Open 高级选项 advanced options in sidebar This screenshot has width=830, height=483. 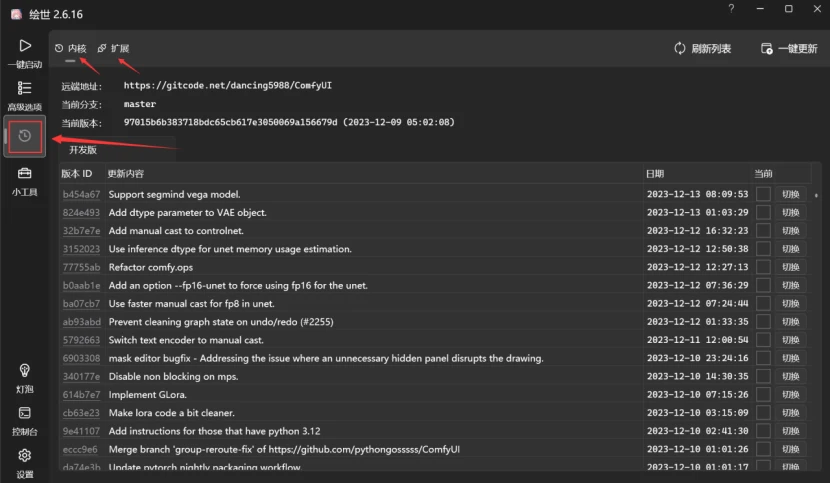point(25,89)
